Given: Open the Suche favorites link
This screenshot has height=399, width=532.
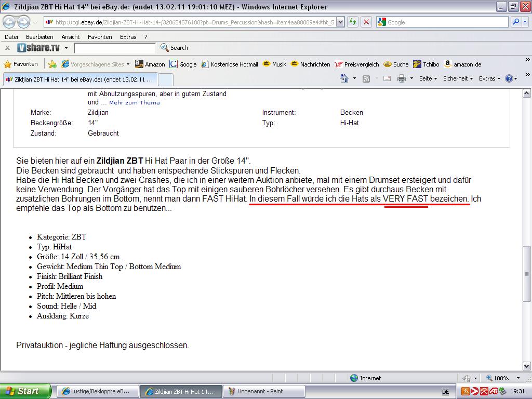Looking at the screenshot, I should (x=396, y=64).
